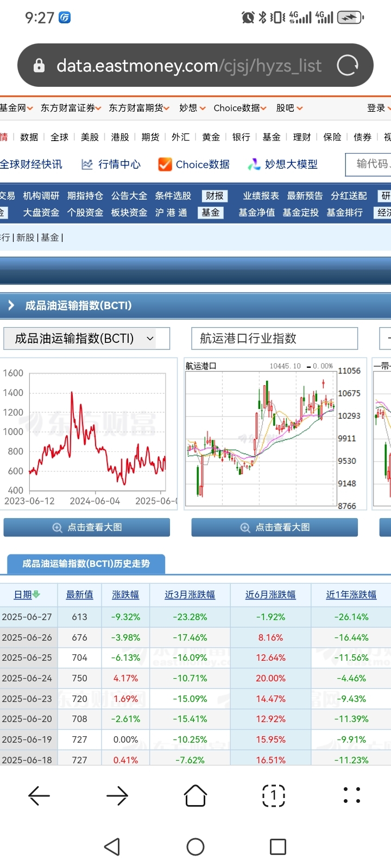Viewport: 391px width, 868px height.
Task: Open the 公告大全 link
Action: [x=129, y=196]
